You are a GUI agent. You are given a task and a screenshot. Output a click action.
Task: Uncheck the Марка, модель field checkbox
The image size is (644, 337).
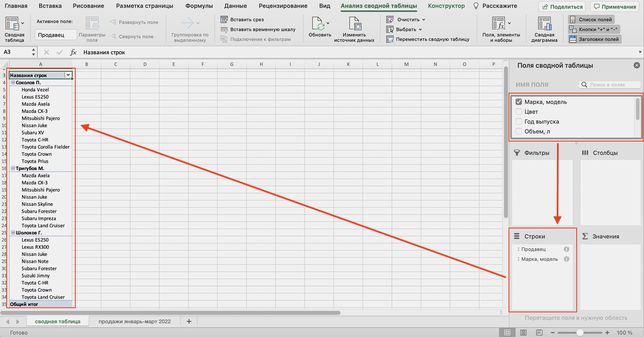(519, 102)
